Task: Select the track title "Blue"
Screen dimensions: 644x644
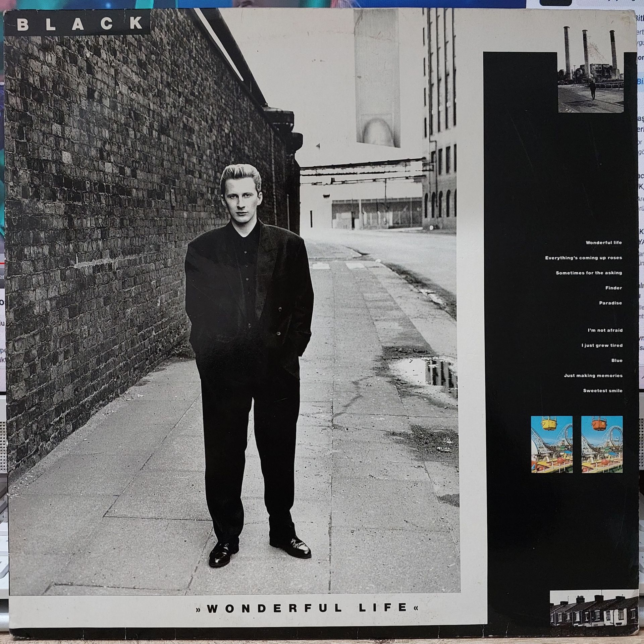Action: click(x=617, y=360)
